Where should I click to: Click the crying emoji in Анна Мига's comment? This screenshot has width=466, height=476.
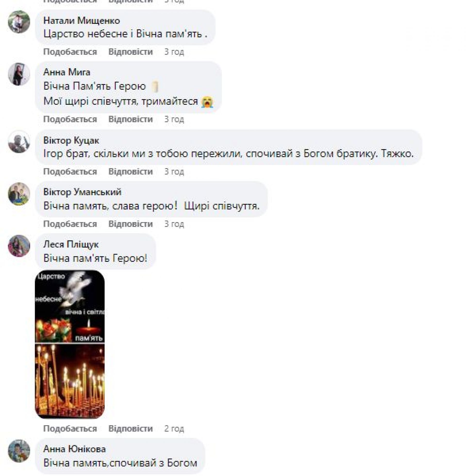[x=207, y=102]
